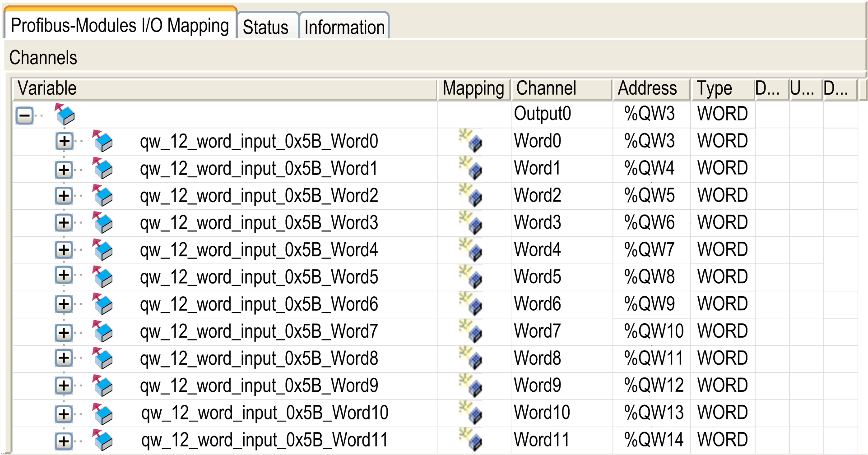The width and height of the screenshot is (868, 455).
Task: Expand the qw_12_word_input_0x5B_Word9 row
Action: (64, 386)
